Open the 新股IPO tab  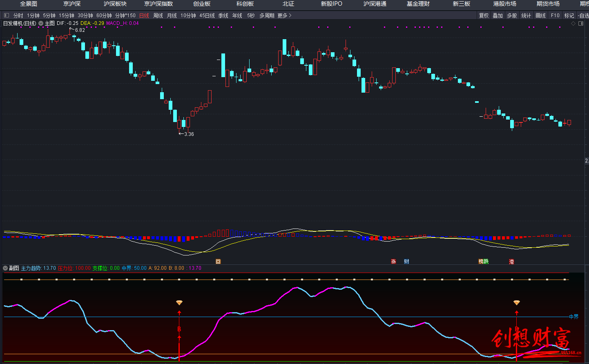pyautogui.click(x=332, y=4)
